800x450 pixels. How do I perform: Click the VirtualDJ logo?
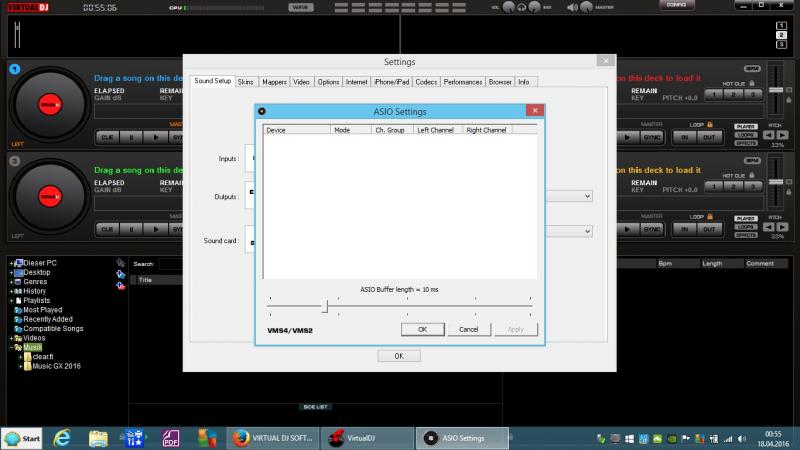(x=29, y=7)
